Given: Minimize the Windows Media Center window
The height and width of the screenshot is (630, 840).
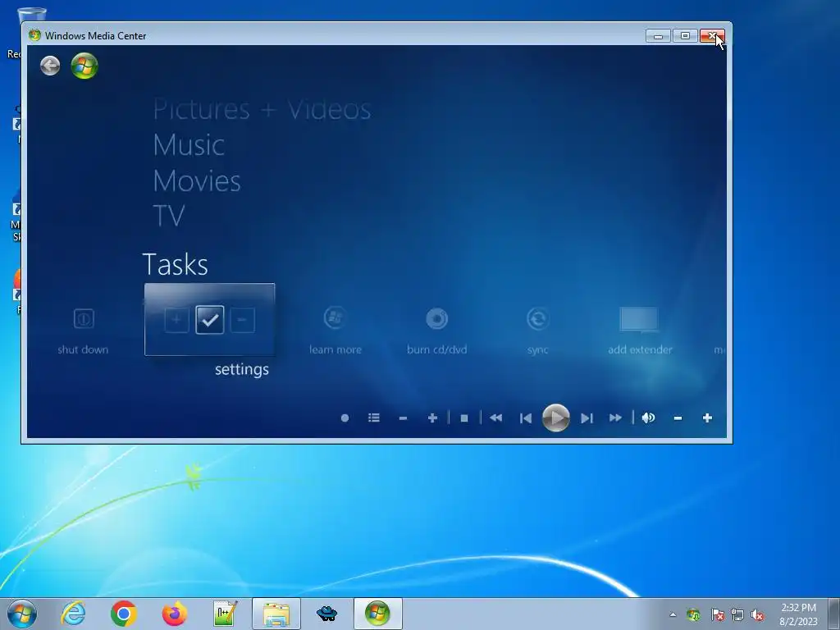Looking at the screenshot, I should click(659, 36).
